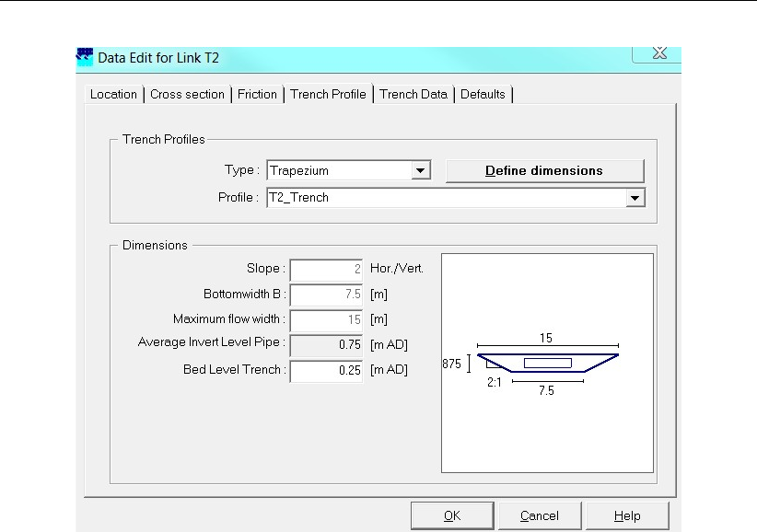Image resolution: width=757 pixels, height=532 pixels.
Task: Switch to the Defaults tab
Action: [x=483, y=94]
